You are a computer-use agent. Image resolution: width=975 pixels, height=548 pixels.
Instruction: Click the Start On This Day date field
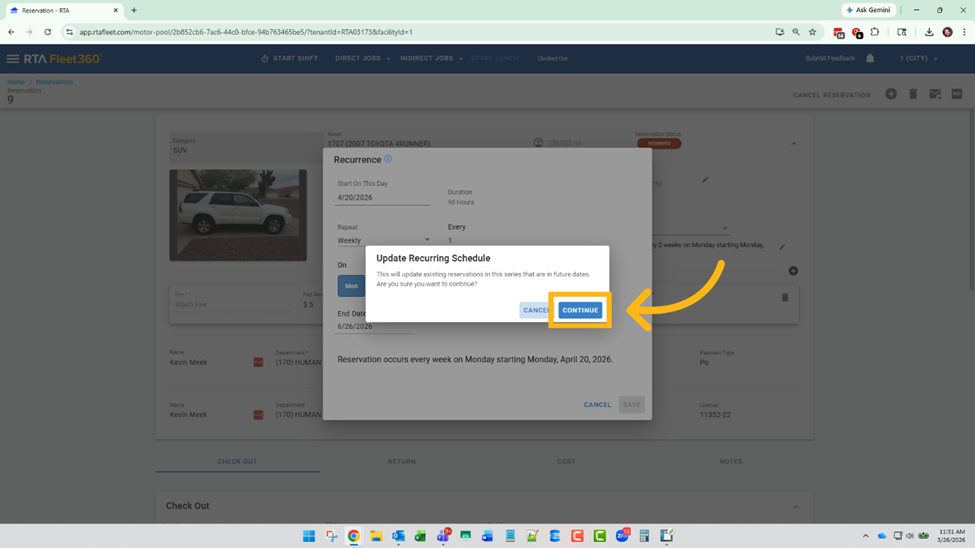pos(382,198)
